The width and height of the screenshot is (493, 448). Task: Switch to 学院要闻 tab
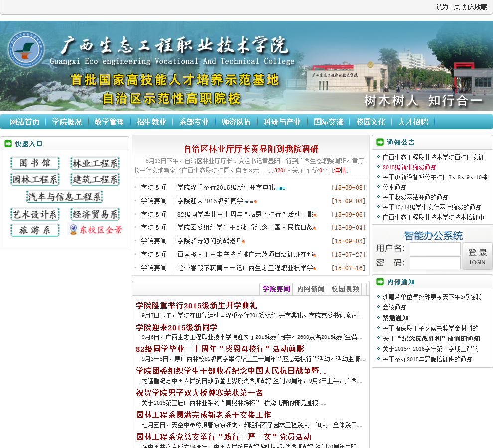[x=276, y=289]
